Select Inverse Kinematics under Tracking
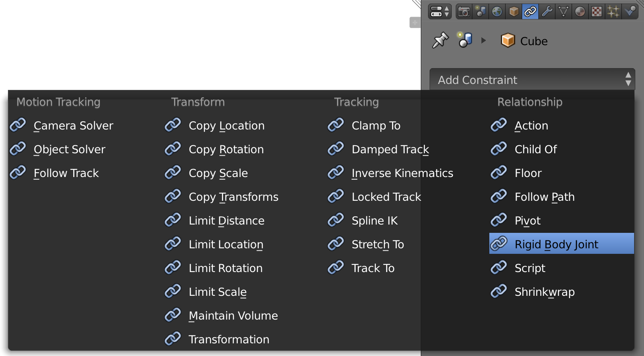644x356 pixels. click(402, 173)
